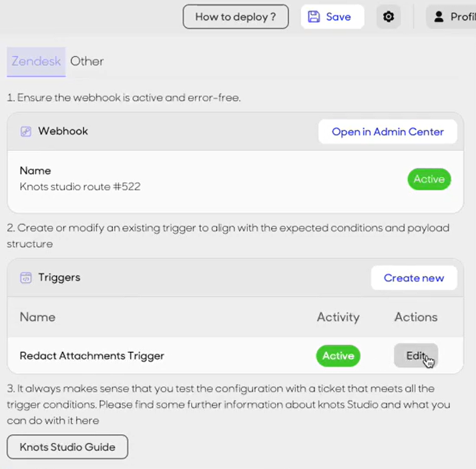Click the webhook Active status badge
The width and height of the screenshot is (476, 469).
(x=429, y=179)
